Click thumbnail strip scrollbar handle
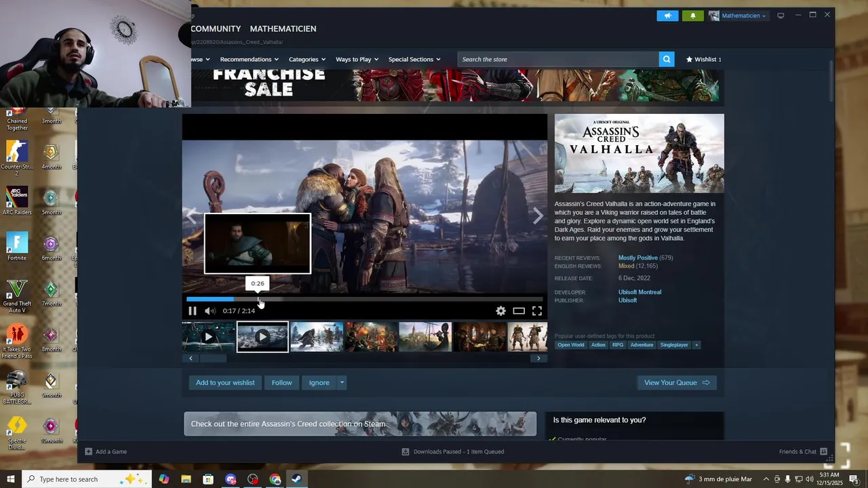Screen dimensions: 868x488 [x=213, y=358]
